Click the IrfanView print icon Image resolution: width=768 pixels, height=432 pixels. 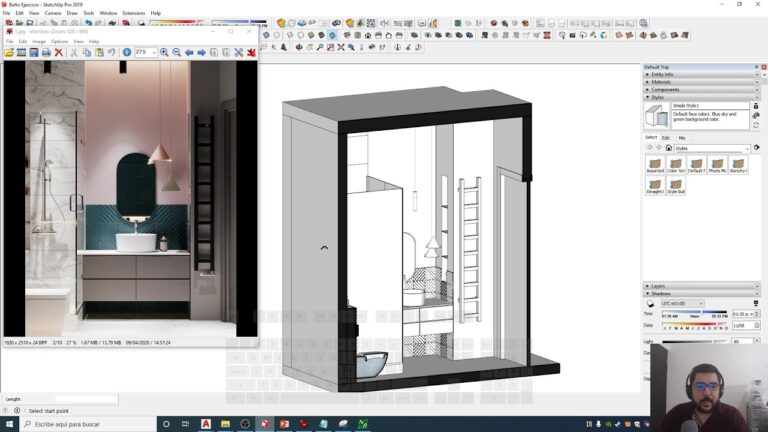click(x=46, y=52)
